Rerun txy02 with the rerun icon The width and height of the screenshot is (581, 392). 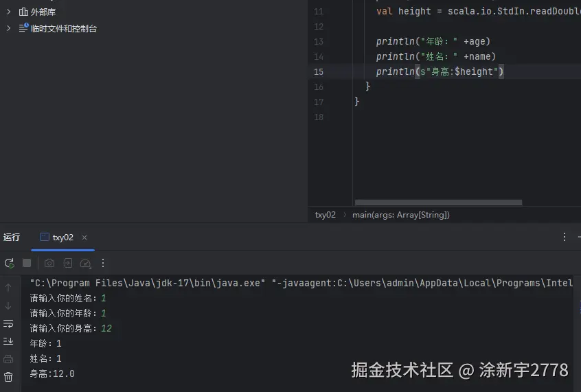pos(9,263)
